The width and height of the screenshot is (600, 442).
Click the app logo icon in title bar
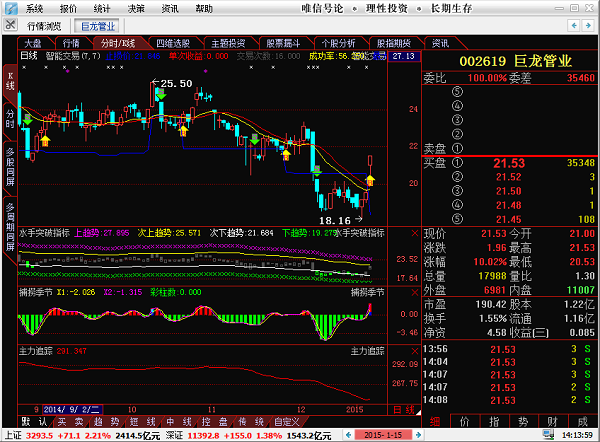tap(11, 8)
